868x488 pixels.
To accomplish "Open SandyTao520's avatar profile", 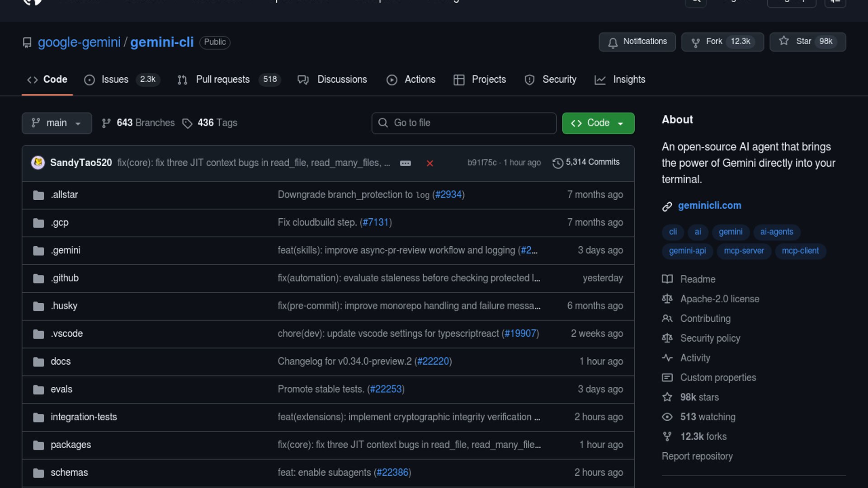I will point(38,162).
